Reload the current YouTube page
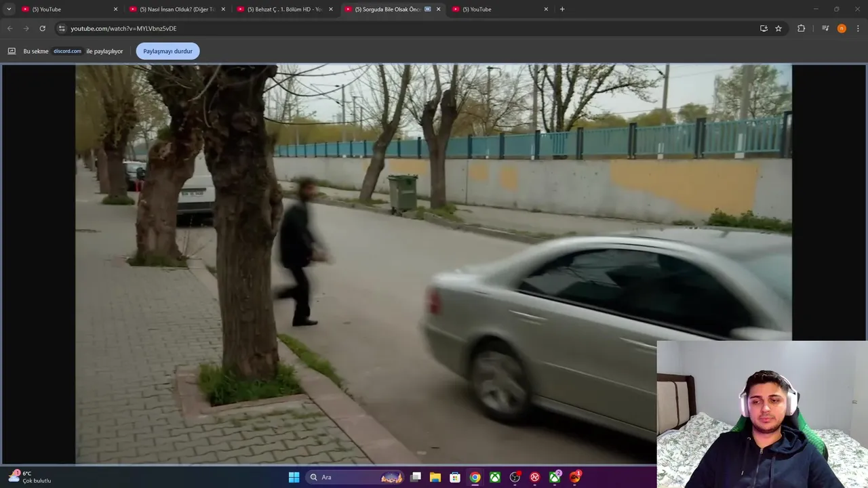Image resolution: width=868 pixels, height=488 pixels. pyautogui.click(x=42, y=28)
